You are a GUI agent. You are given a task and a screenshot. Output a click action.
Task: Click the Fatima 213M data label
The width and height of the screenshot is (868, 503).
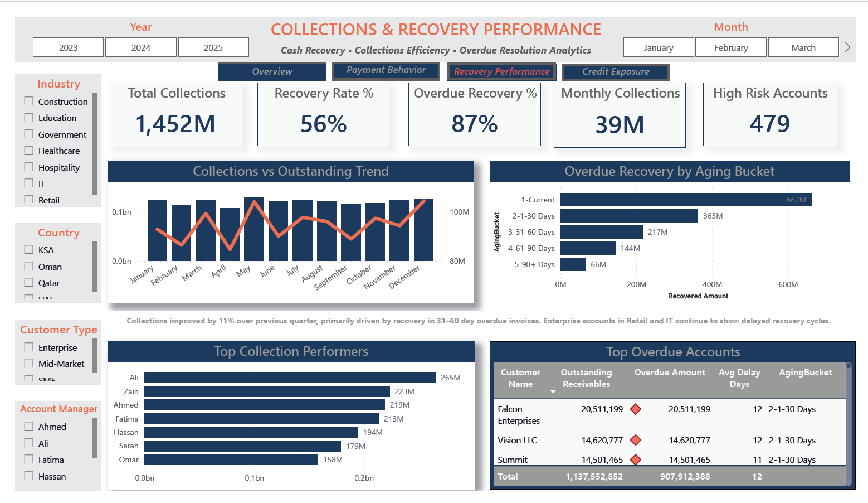tap(393, 419)
